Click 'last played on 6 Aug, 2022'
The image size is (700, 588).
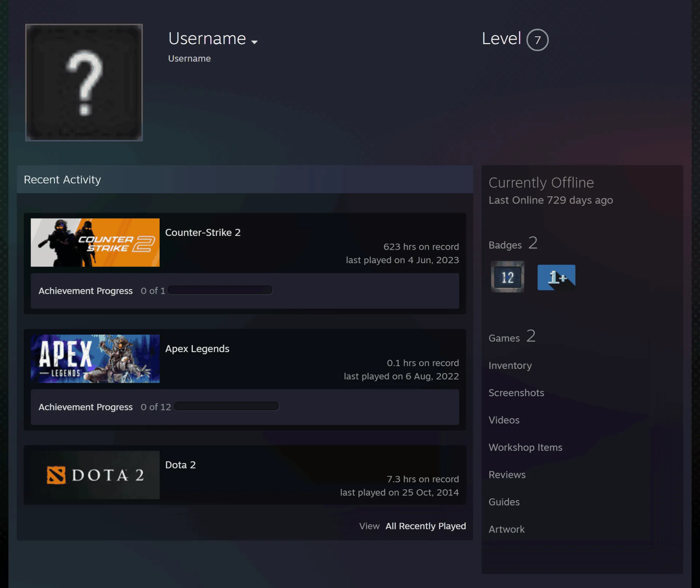pos(401,377)
